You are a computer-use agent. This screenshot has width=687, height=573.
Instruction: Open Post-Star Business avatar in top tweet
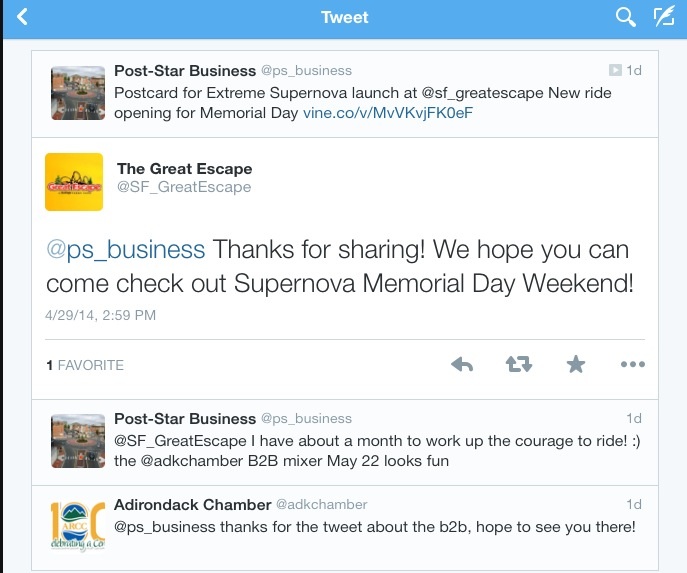click(x=79, y=93)
